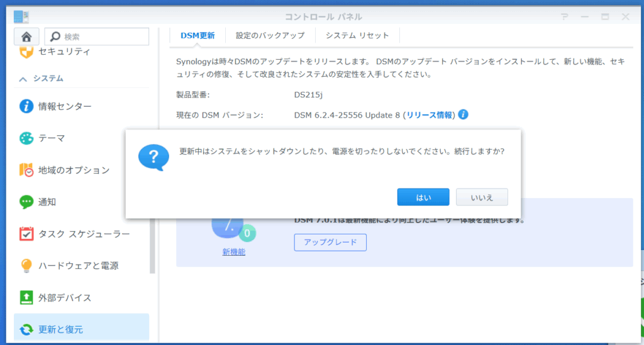Image resolution: width=644 pixels, height=345 pixels.
Task: Open the リリース情報 link
Action: tap(429, 115)
